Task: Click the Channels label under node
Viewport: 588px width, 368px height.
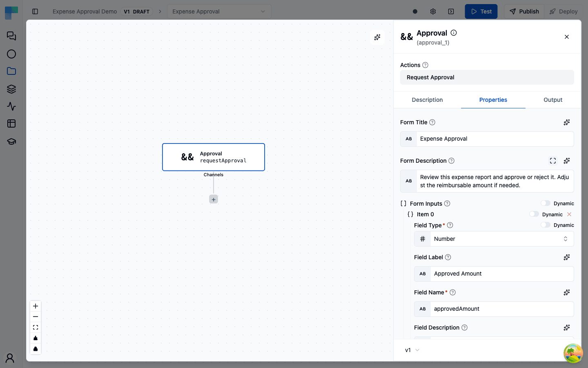Action: (x=214, y=175)
